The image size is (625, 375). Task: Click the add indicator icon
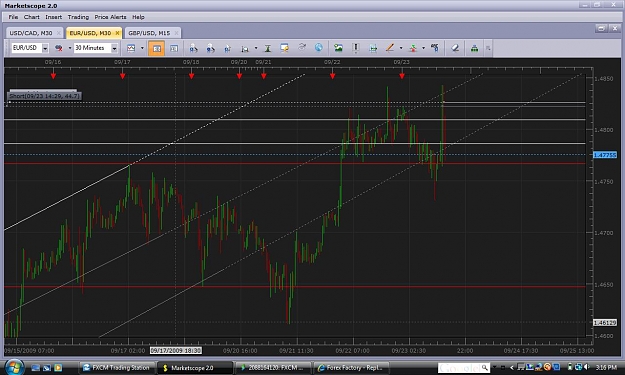413,48
